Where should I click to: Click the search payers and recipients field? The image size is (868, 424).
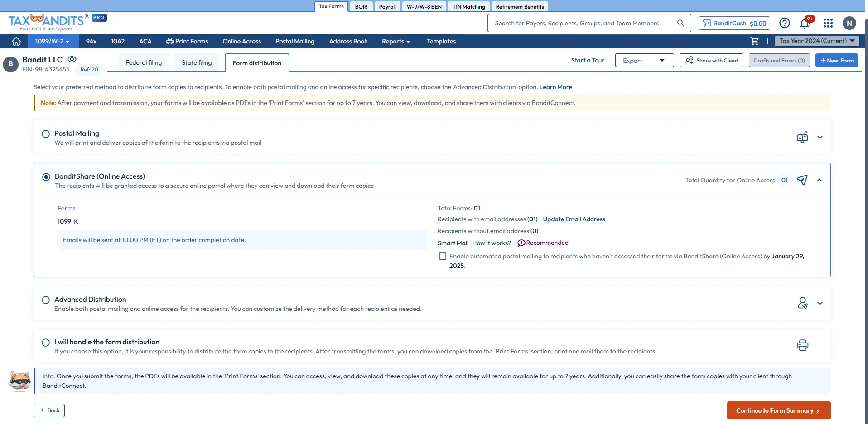(x=589, y=23)
